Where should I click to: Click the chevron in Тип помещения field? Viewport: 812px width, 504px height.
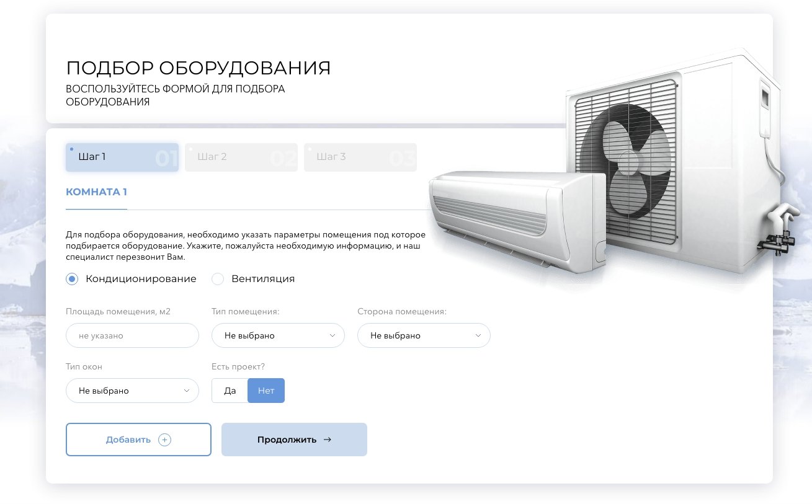click(x=332, y=335)
